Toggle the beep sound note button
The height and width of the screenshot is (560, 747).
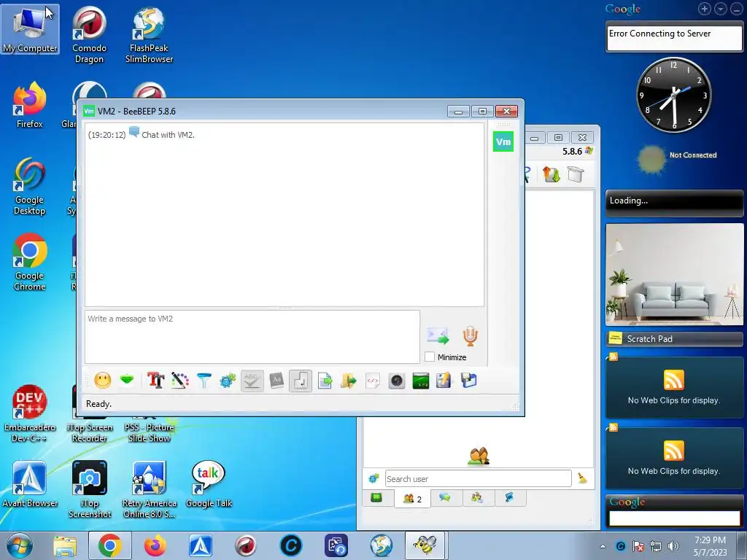point(300,381)
